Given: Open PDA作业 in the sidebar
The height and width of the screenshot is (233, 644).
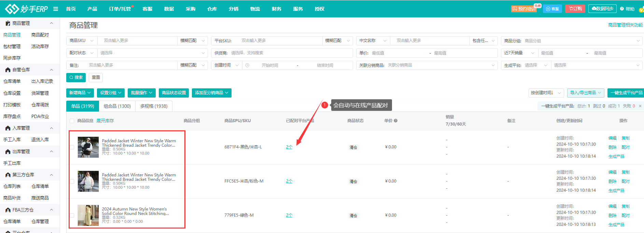Looking at the screenshot, I should [x=40, y=116].
